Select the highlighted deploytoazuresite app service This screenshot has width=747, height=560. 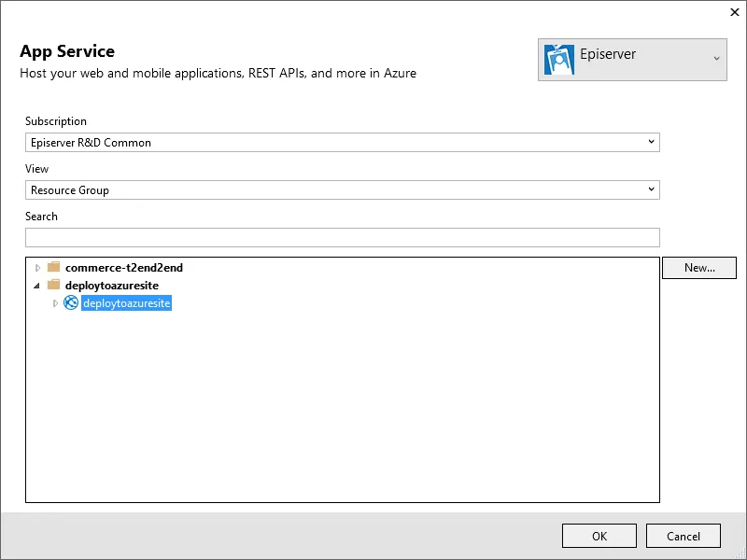coord(126,303)
